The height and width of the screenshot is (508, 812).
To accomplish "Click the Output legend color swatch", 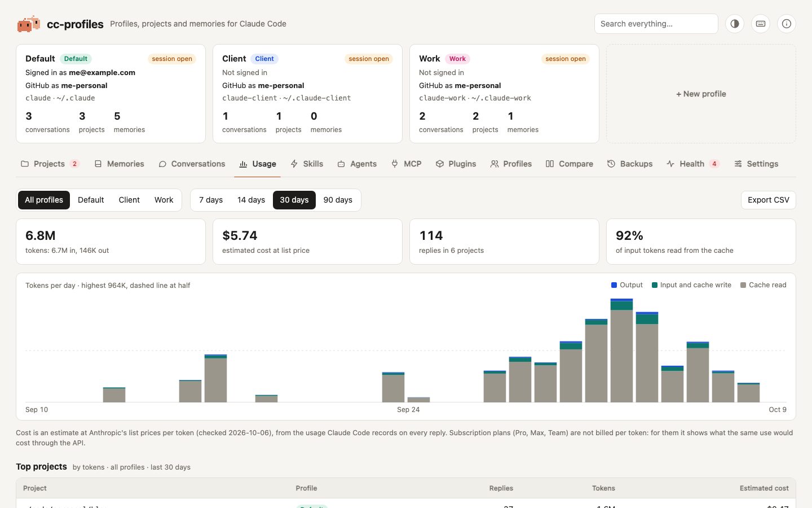I will [614, 285].
